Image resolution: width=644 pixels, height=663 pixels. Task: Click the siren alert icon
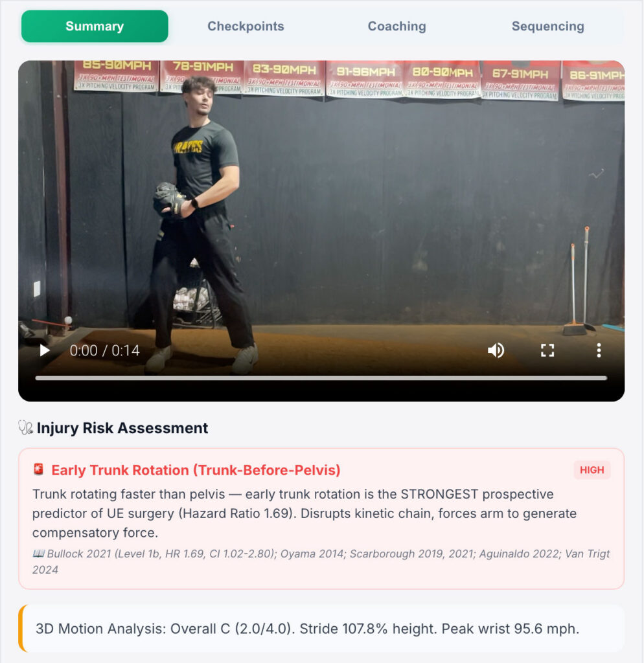pyautogui.click(x=38, y=469)
